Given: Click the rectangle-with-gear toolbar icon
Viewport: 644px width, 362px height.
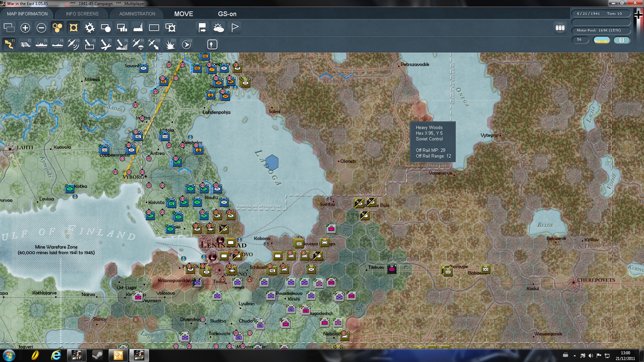Looking at the screenshot, I should 170,27.
